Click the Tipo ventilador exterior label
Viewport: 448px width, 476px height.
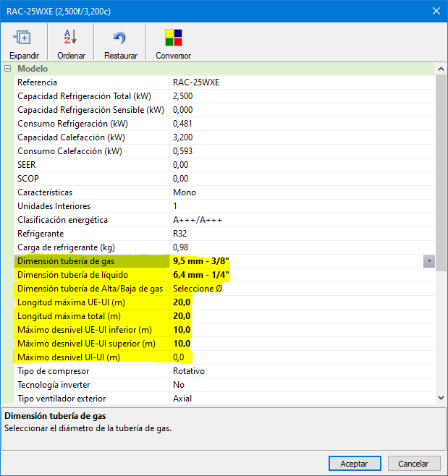point(62,399)
